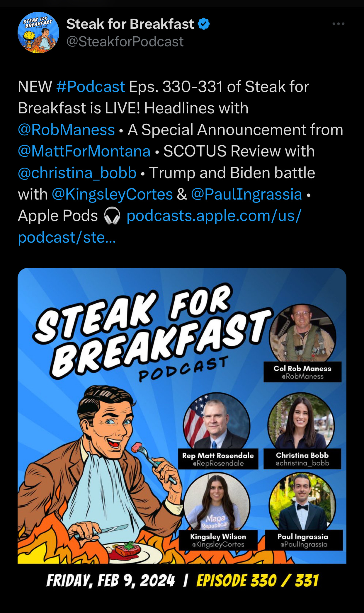Open the #Podcast hashtag
Image resolution: width=364 pixels, height=613 pixels.
91,87
